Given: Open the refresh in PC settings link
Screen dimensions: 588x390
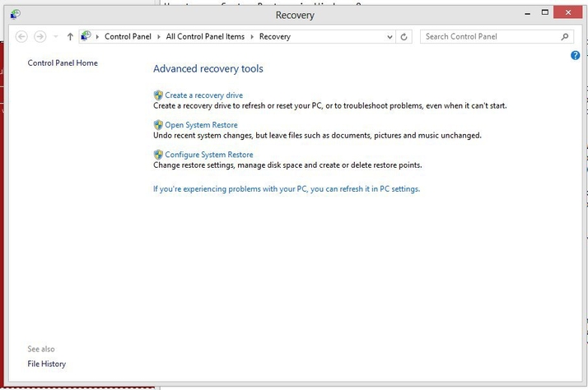Looking at the screenshot, I should 287,188.
